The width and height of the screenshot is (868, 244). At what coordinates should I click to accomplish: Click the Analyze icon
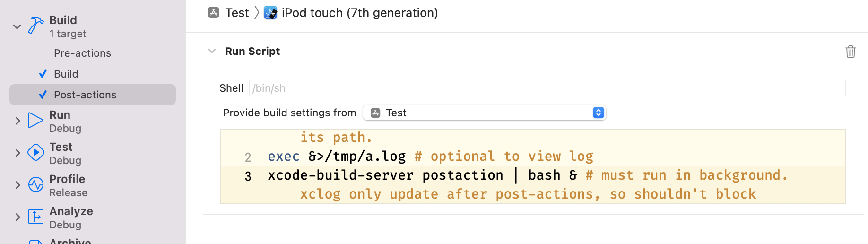coord(35,217)
